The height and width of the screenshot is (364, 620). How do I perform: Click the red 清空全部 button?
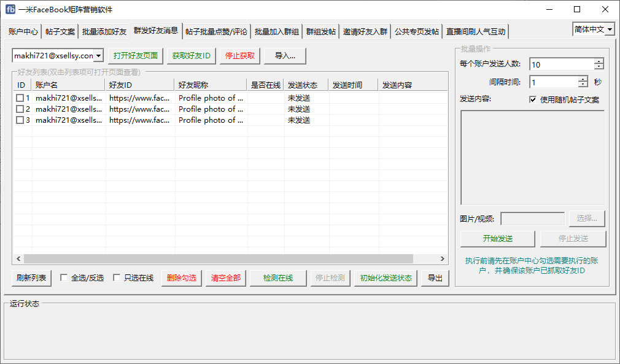tap(226, 278)
